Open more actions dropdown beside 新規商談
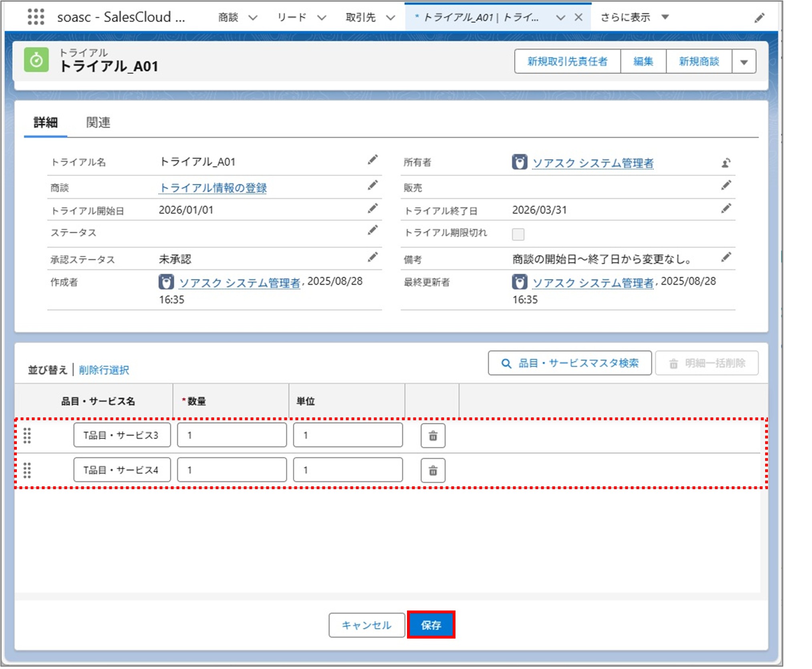Screen dimensions: 812x669 [744, 62]
